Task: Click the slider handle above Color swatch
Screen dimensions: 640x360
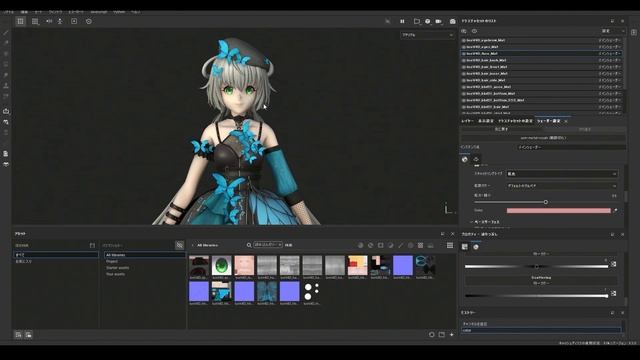Action: pyautogui.click(x=546, y=202)
